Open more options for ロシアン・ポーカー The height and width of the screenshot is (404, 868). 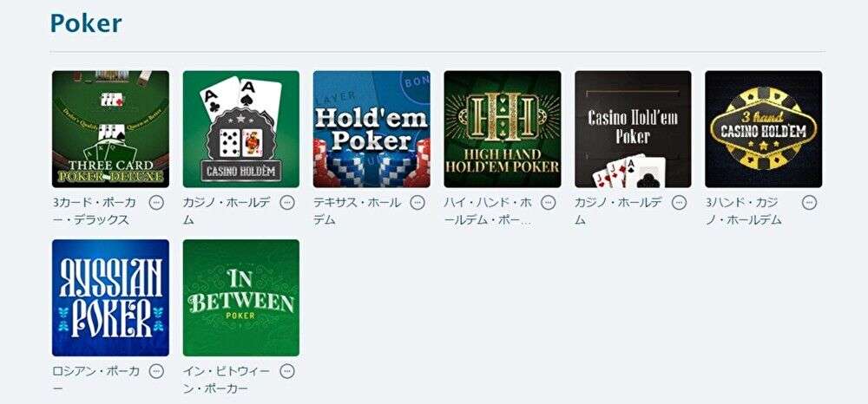156,371
